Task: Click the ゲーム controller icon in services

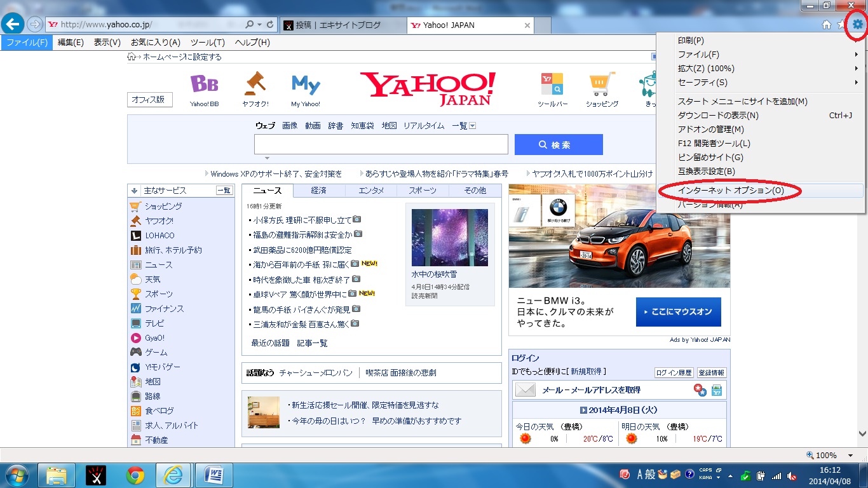Action: tap(136, 352)
